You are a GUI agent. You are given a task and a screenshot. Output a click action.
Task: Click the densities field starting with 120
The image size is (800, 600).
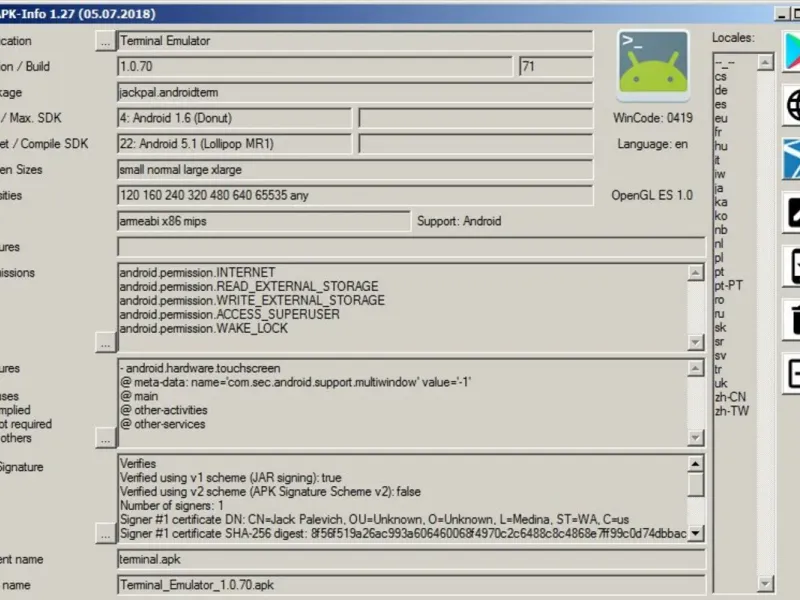click(x=355, y=195)
